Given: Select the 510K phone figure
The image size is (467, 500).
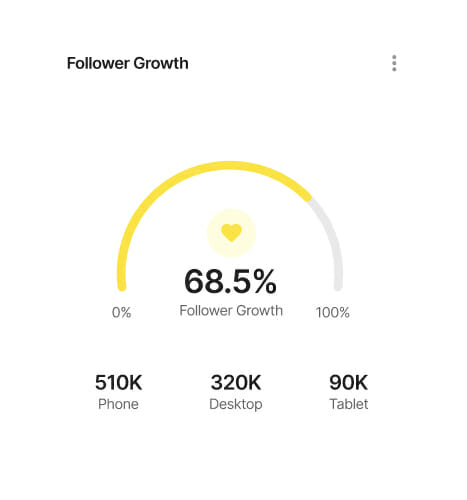Looking at the screenshot, I should [118, 382].
